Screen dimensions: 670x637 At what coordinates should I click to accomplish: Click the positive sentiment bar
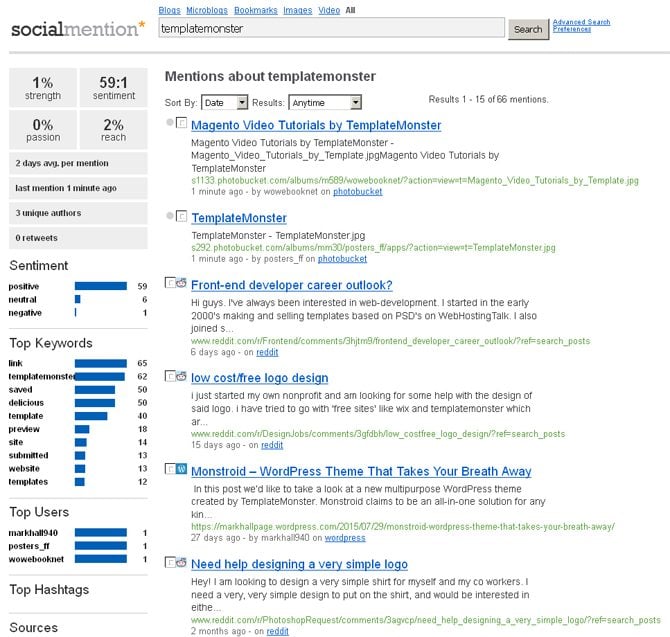101,286
